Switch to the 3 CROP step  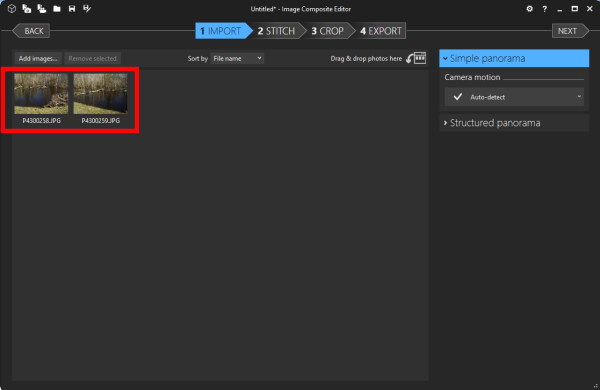click(x=327, y=31)
